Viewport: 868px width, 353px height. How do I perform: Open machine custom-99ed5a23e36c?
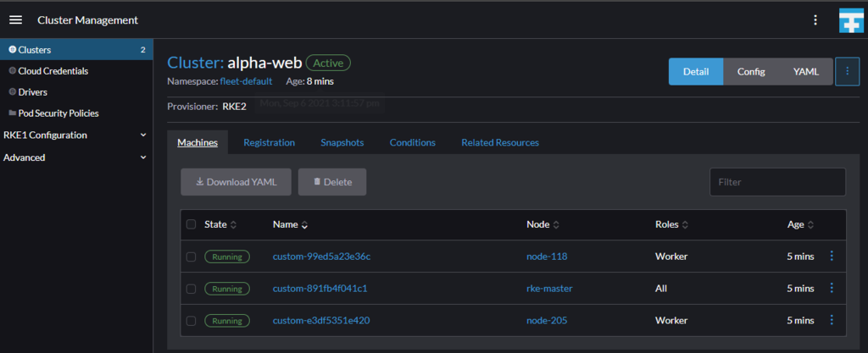[x=321, y=256]
